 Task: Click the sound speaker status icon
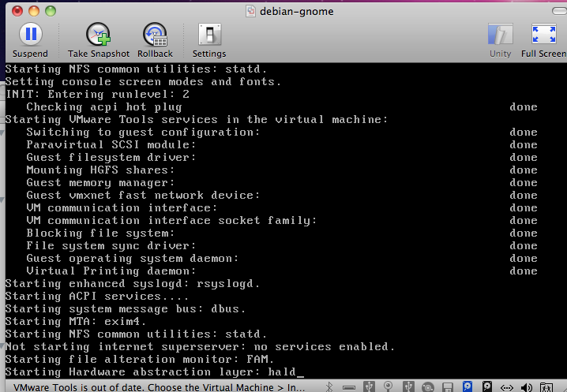click(x=527, y=387)
